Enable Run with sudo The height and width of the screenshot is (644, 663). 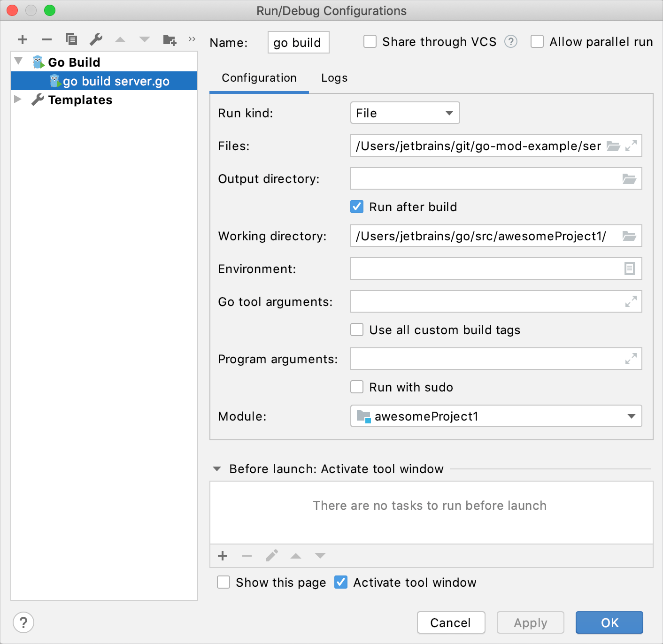[357, 387]
